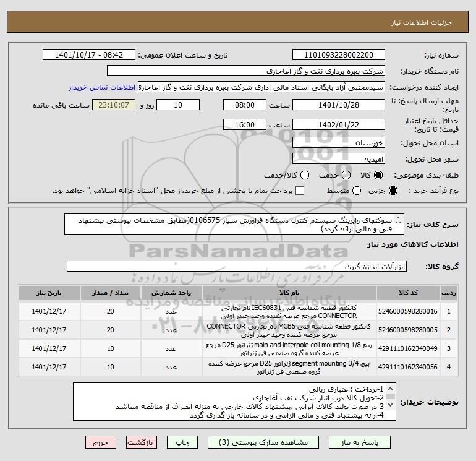The height and width of the screenshot is (461, 476).
Task: Click the deadline time field 08:00
Action: tap(245, 105)
